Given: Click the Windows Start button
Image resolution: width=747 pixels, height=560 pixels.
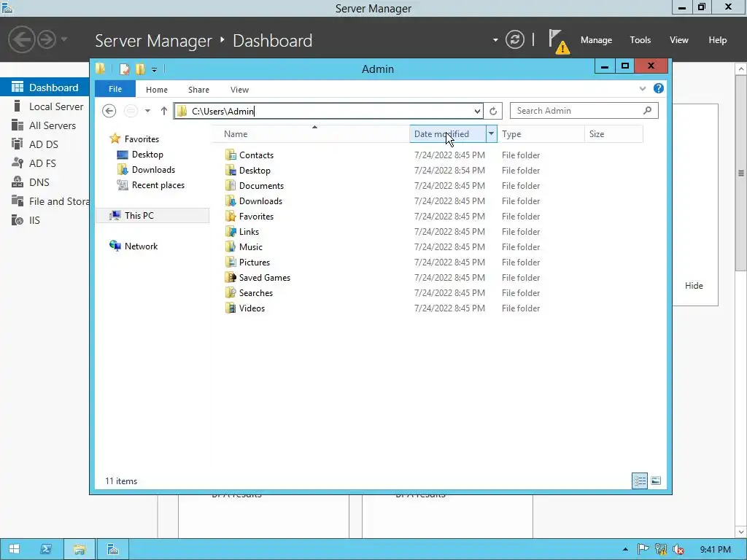Looking at the screenshot, I should pyautogui.click(x=15, y=549).
